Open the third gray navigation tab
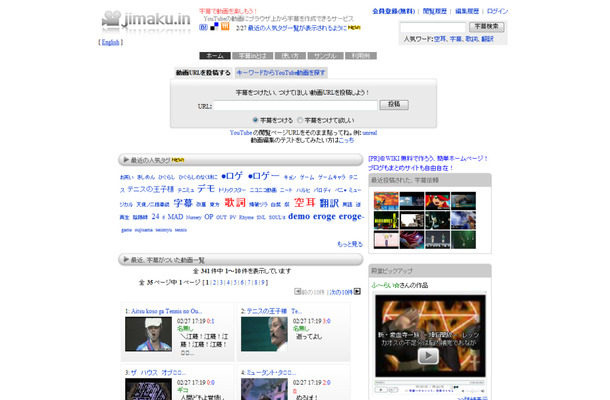This screenshot has height=400, width=610. 290,56
